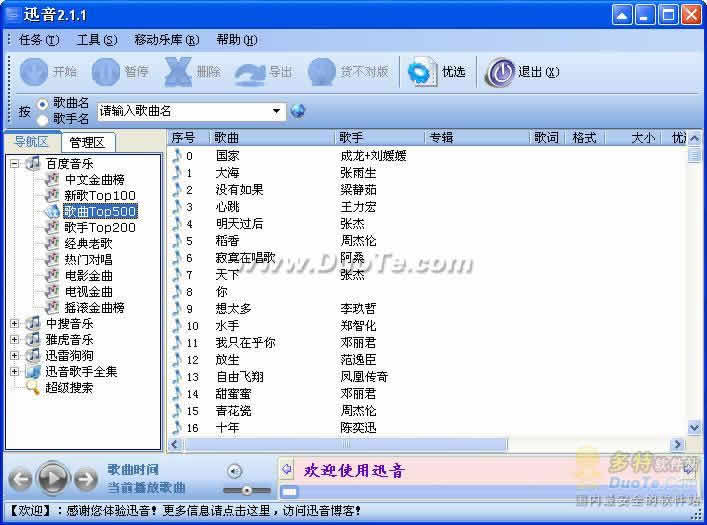The height and width of the screenshot is (525, 707).
Task: Click the icon of 新歌Top100
Action: pyautogui.click(x=52, y=195)
